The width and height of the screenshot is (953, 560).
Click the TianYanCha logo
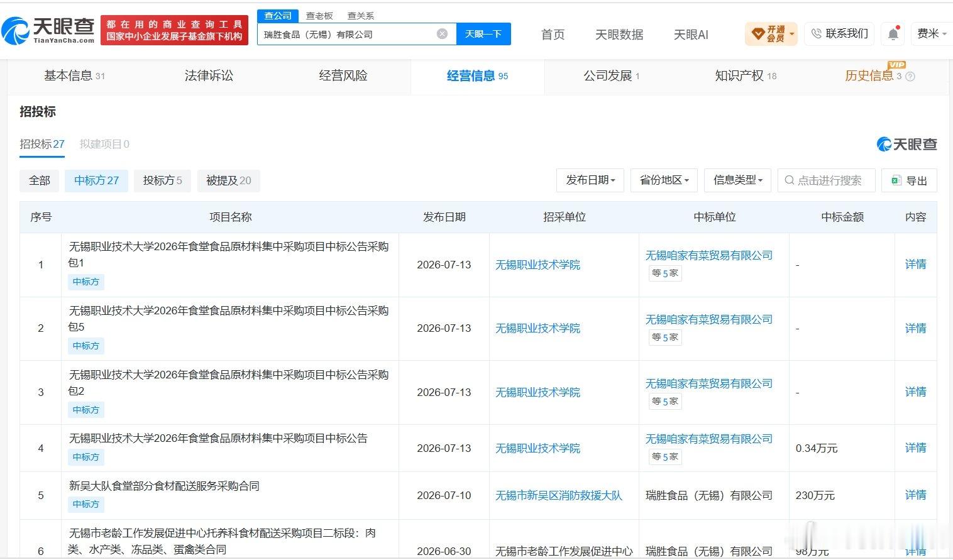[48, 30]
